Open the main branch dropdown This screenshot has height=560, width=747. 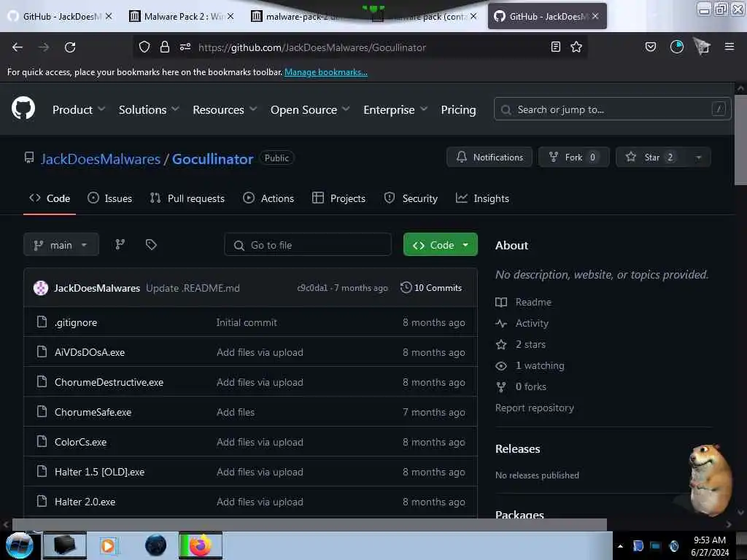pos(61,245)
